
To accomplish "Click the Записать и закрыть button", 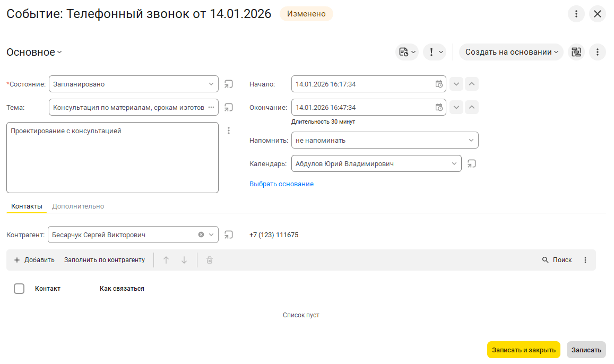I will [x=523, y=350].
